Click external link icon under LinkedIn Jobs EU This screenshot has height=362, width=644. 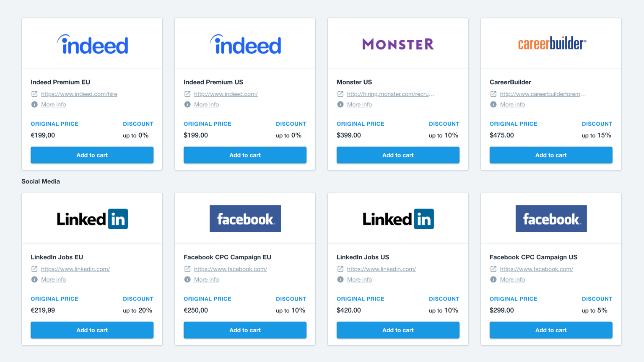34,269
